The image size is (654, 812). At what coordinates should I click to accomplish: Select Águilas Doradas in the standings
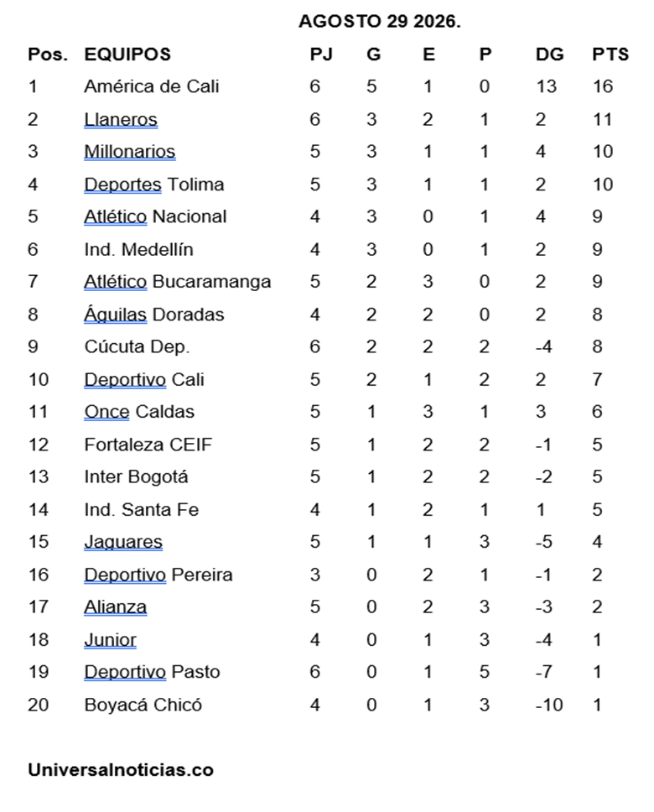pos(153,315)
